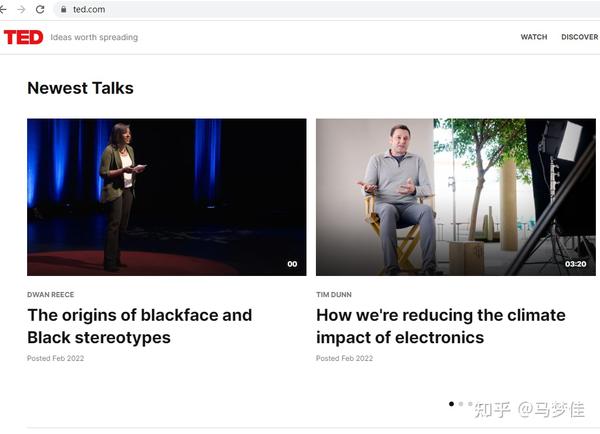Select the second carousel dot
This screenshot has width=600, height=434.
(461, 404)
